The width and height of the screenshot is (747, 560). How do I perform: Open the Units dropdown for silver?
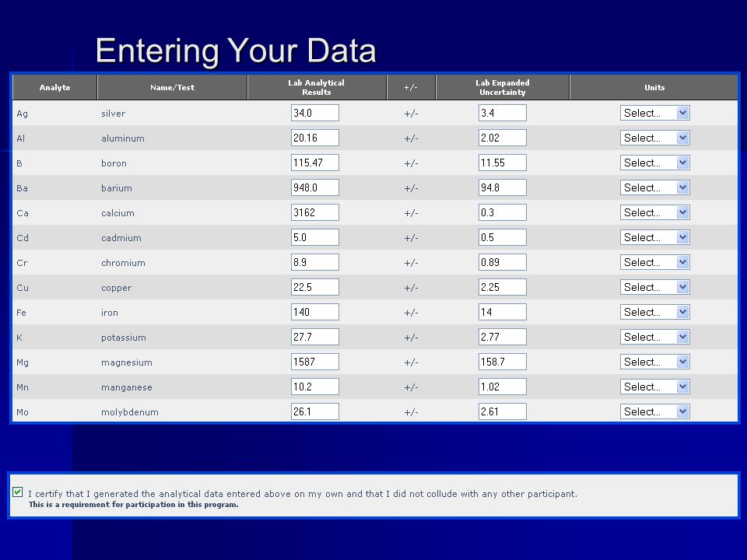[x=654, y=113]
